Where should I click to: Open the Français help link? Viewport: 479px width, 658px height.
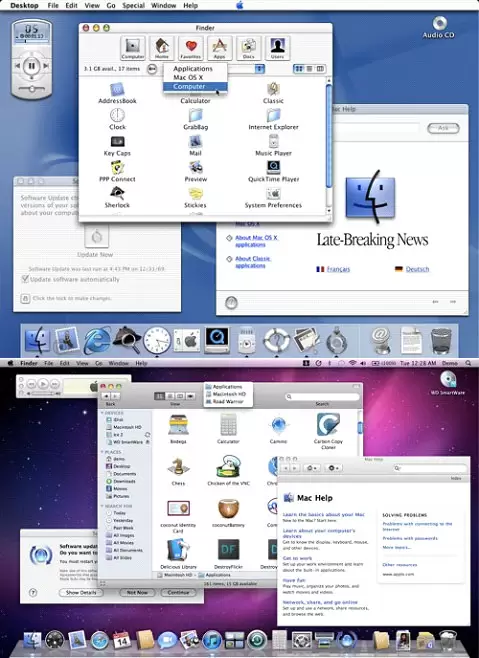pyautogui.click(x=338, y=269)
